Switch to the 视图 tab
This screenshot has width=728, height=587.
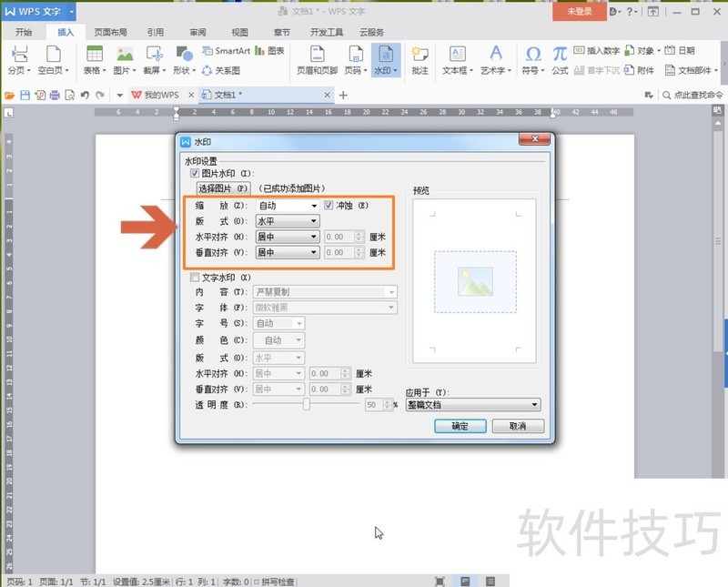239,32
